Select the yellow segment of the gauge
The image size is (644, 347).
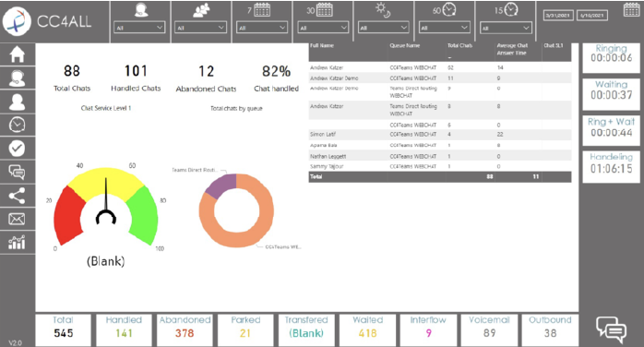[x=105, y=181]
